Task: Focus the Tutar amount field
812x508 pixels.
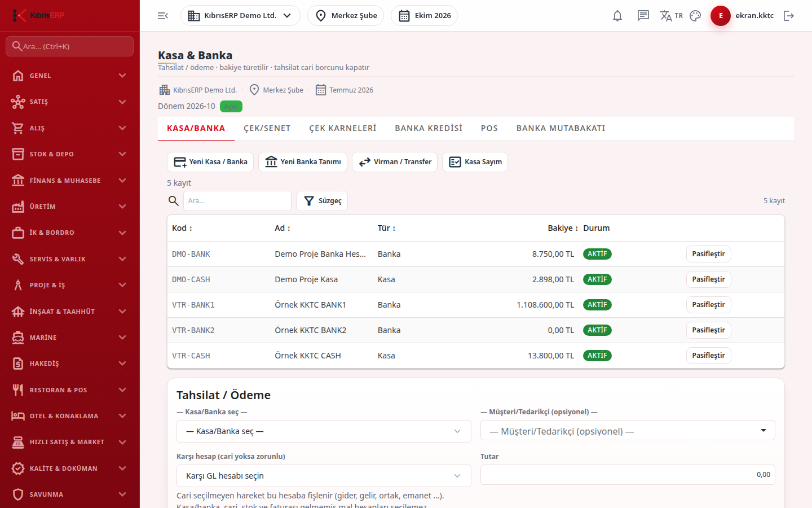Action: tap(628, 475)
